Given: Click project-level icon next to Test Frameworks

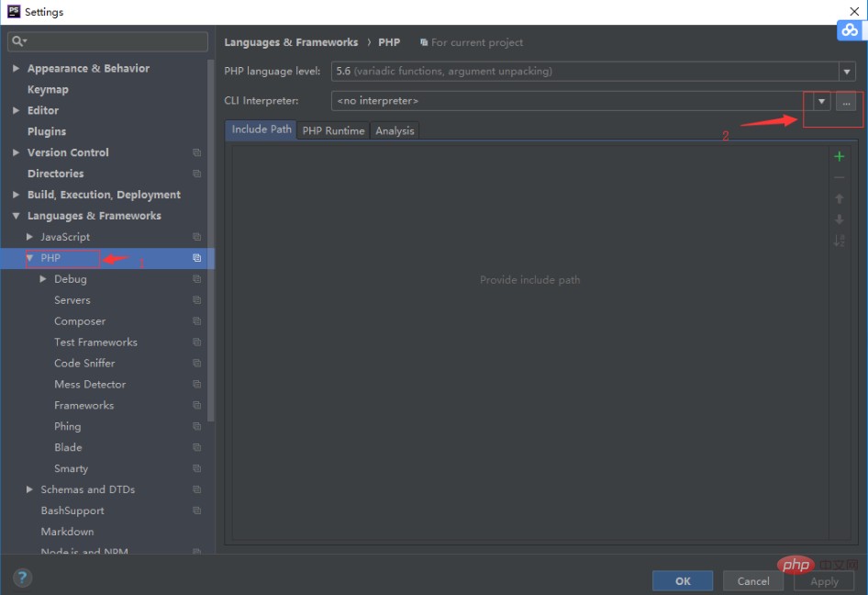Looking at the screenshot, I should [x=196, y=342].
